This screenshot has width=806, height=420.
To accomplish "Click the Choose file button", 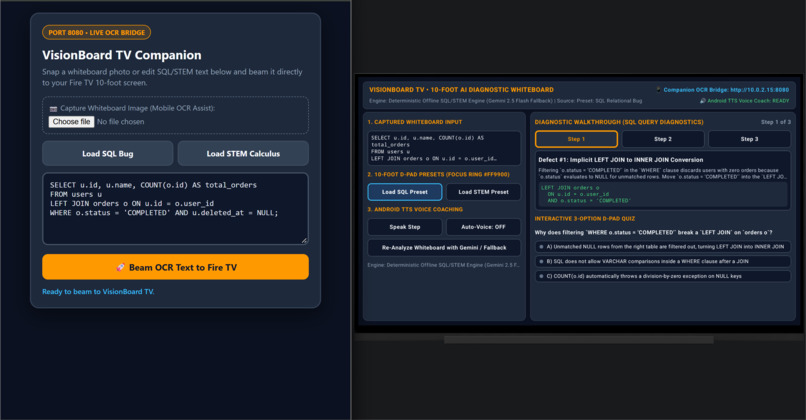I will [71, 122].
